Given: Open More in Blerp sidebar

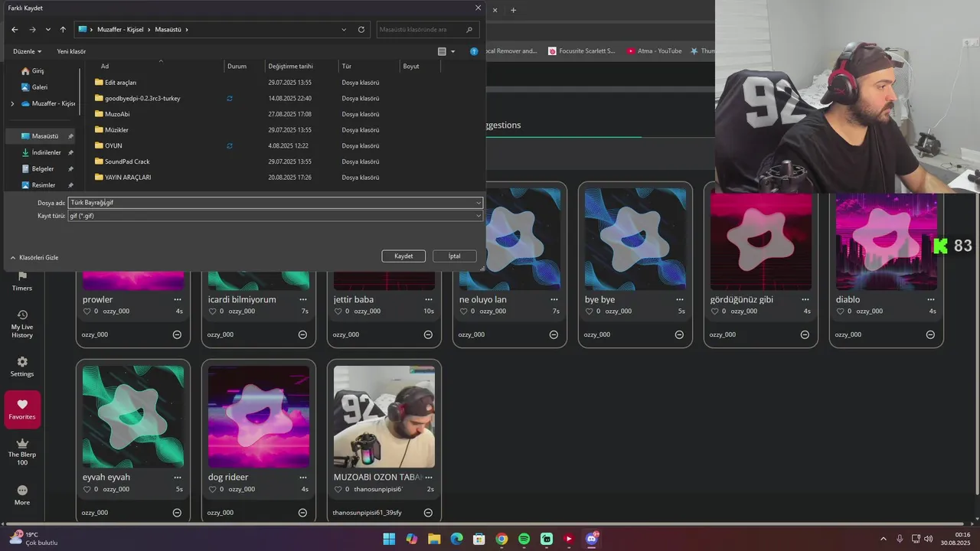Looking at the screenshot, I should (22, 495).
